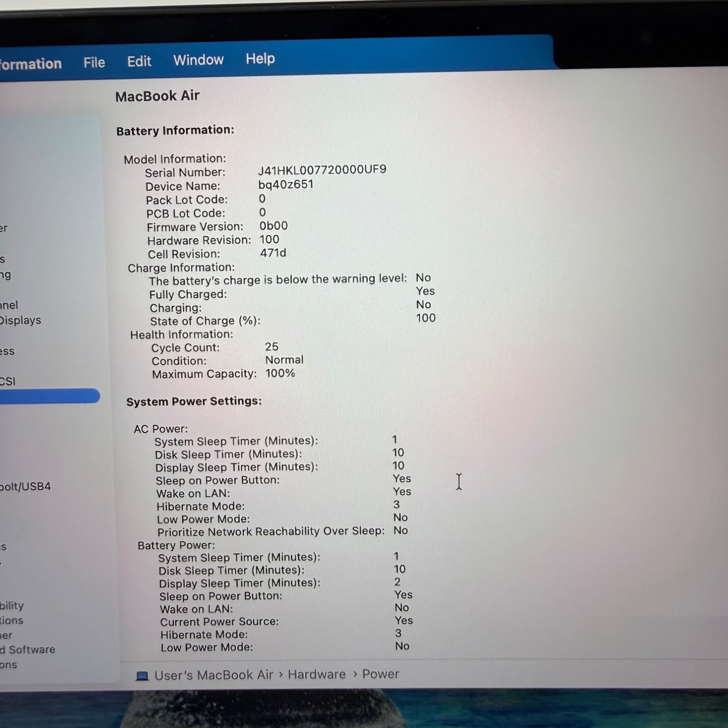Click the Charging label
The image size is (728, 728).
pos(175,308)
